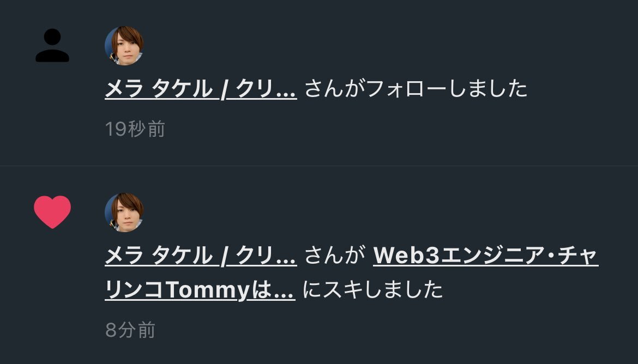This screenshot has height=364, width=638.
Task: Click the 8分前 timestamp
Action: pos(130,330)
